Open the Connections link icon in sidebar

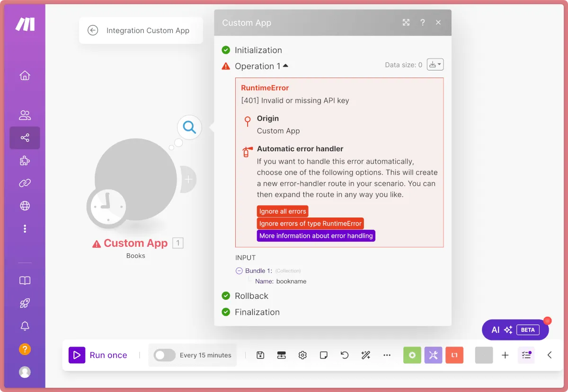click(x=25, y=183)
